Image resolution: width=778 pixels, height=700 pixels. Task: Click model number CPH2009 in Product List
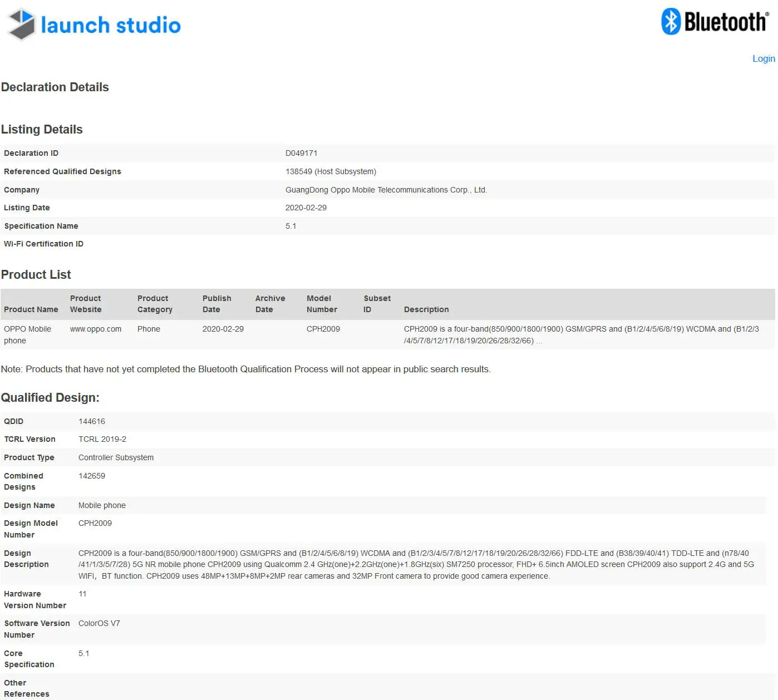(323, 329)
